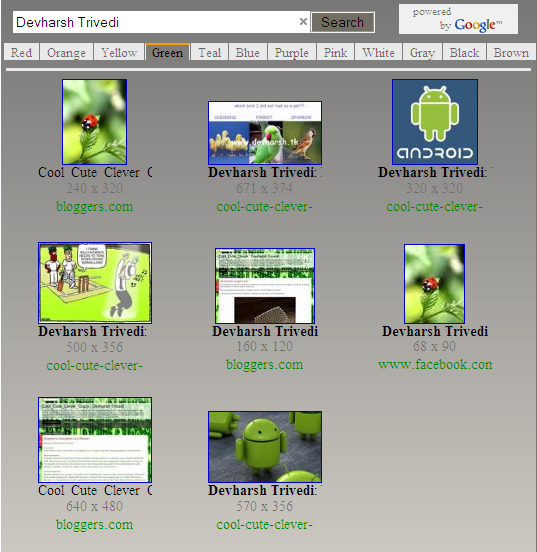Select the Black color tab

coord(464,52)
